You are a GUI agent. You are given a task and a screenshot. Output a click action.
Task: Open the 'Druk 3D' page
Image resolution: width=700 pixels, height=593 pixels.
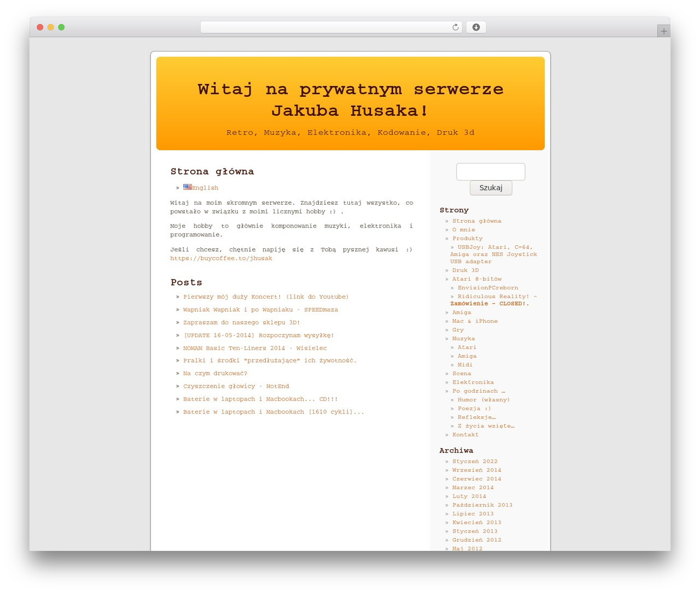[465, 270]
